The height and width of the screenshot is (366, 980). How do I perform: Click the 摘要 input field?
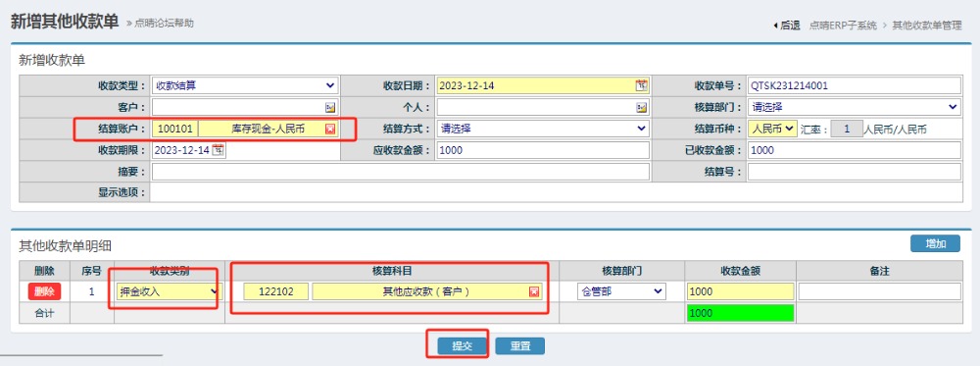pyautogui.click(x=401, y=172)
